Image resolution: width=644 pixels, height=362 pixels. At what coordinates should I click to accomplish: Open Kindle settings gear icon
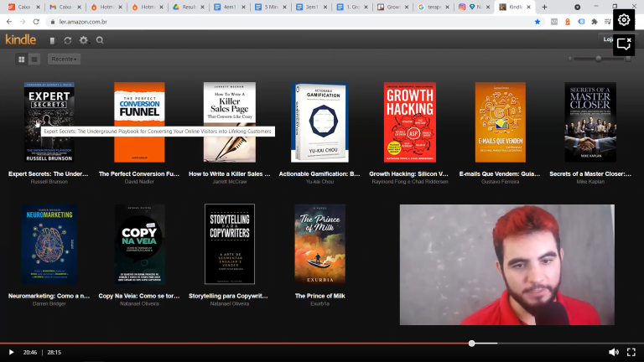point(83,40)
